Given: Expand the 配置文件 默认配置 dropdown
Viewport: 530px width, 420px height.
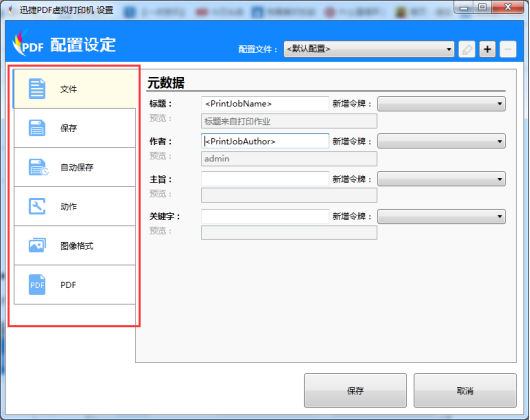Looking at the screenshot, I should [x=369, y=49].
